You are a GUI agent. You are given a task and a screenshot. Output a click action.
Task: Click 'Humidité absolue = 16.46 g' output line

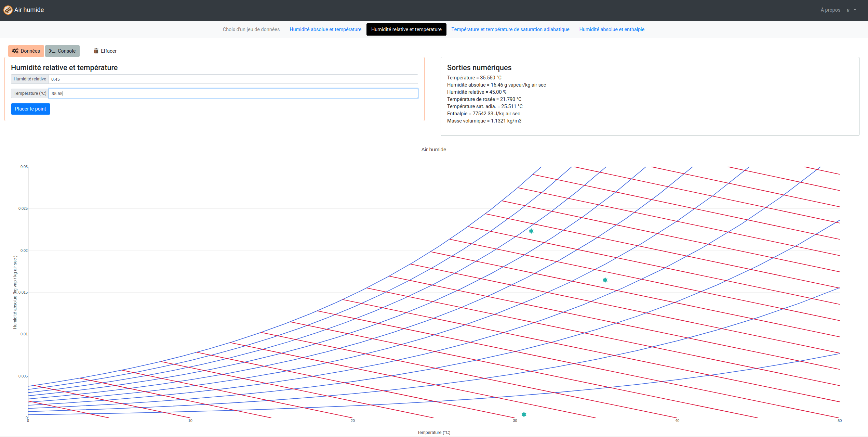(x=496, y=85)
